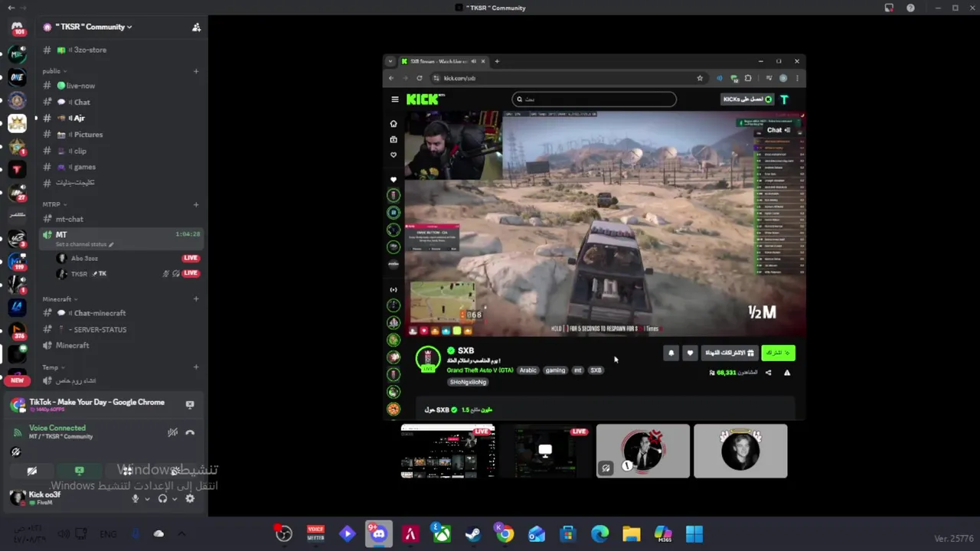The width and height of the screenshot is (980, 551).
Task: Deafen Discord headphones
Action: coord(162,498)
